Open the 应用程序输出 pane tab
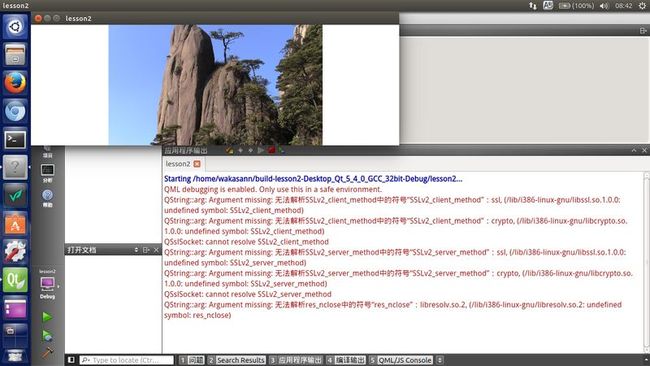This screenshot has width=650, height=366. tap(296, 360)
